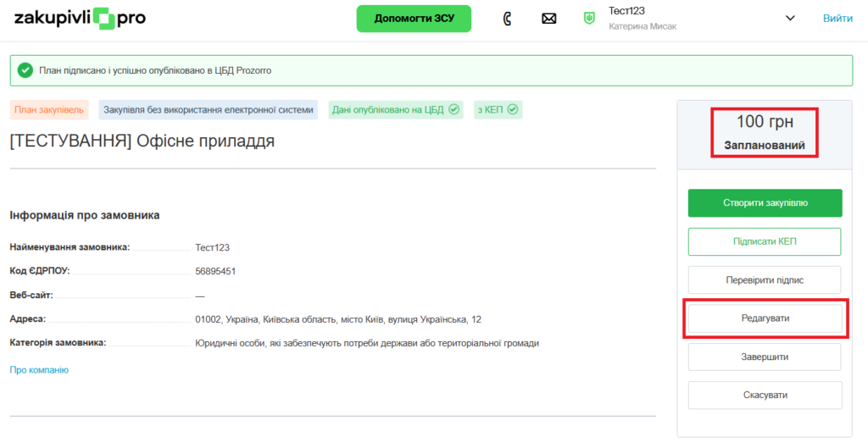
Task: Click the Допомогти ЗСУ button
Action: coord(414,19)
